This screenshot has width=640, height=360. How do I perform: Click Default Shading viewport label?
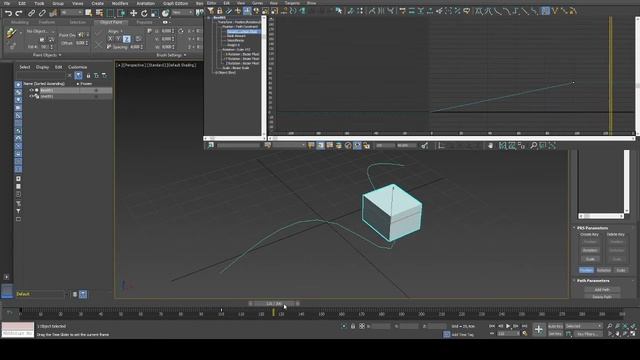(x=182, y=65)
